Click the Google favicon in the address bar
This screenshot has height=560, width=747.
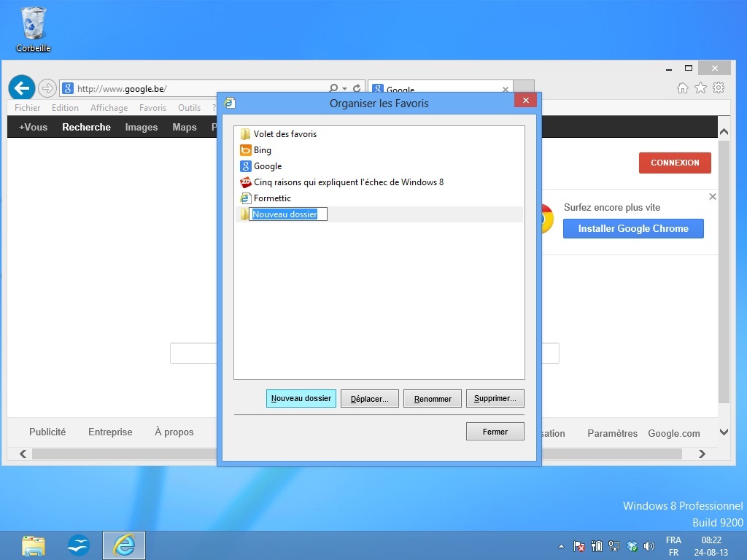point(68,88)
